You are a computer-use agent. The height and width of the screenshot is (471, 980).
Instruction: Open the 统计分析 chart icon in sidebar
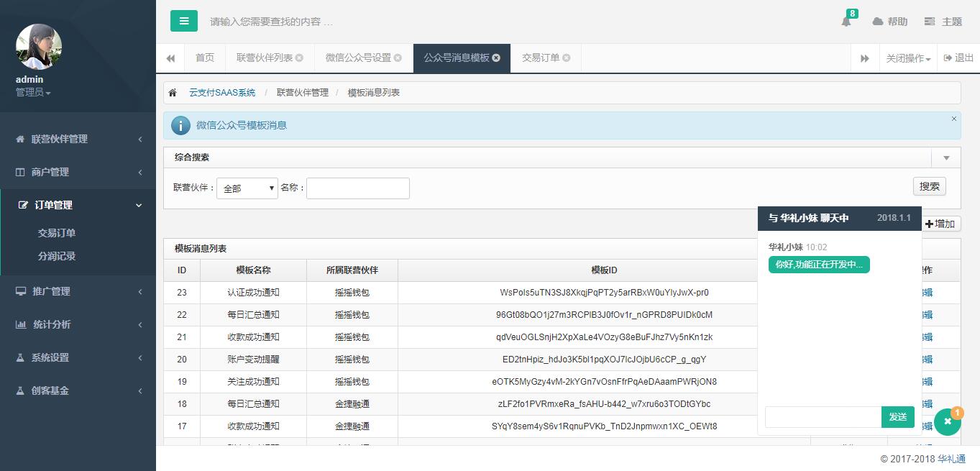tap(20, 324)
